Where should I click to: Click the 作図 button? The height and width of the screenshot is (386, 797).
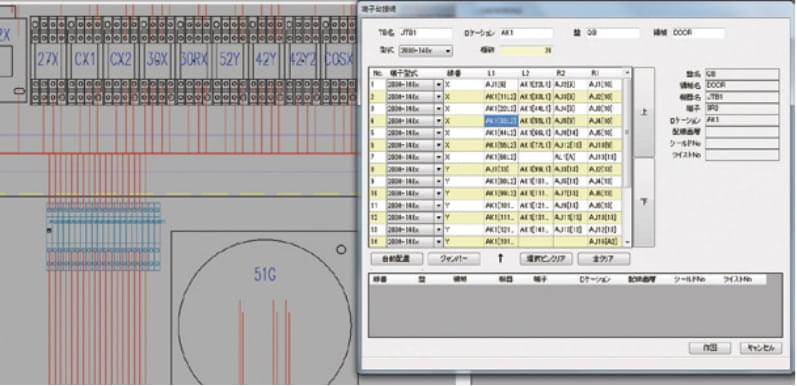tap(710, 348)
